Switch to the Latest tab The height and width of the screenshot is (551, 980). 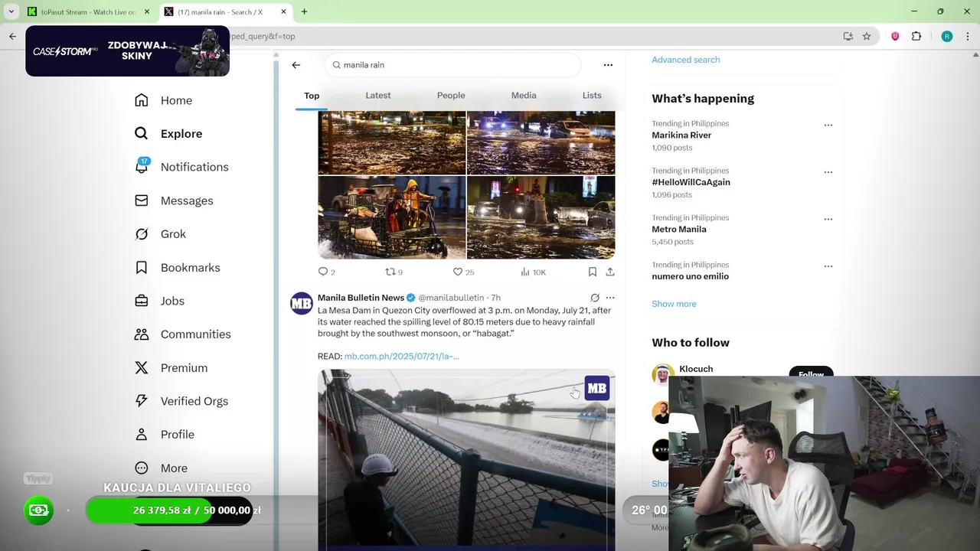pyautogui.click(x=378, y=96)
